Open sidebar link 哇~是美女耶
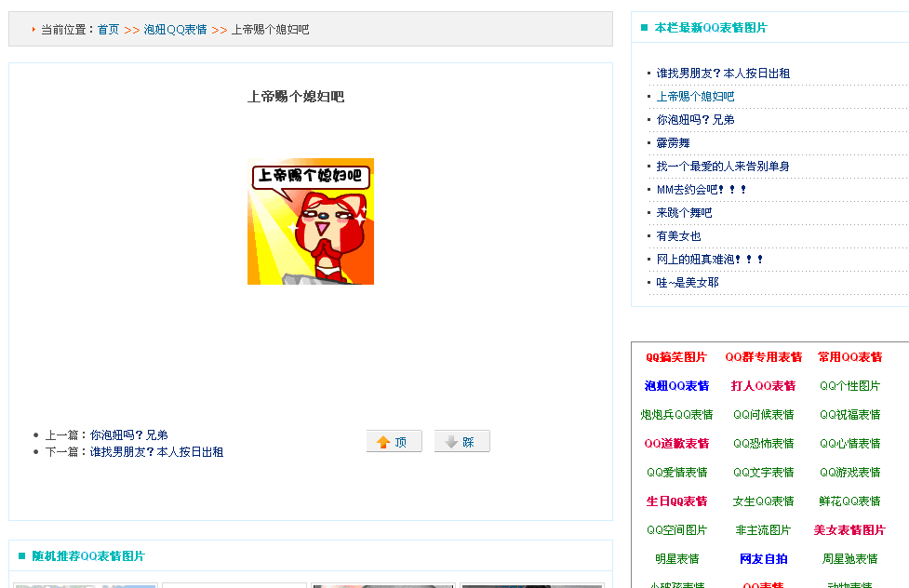The width and height of the screenshot is (909, 588). coord(688,282)
